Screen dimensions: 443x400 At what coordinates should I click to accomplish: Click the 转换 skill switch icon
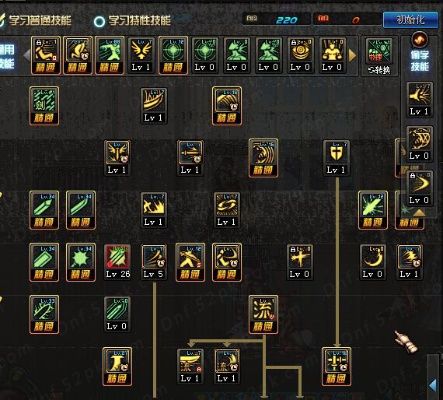pos(379,56)
